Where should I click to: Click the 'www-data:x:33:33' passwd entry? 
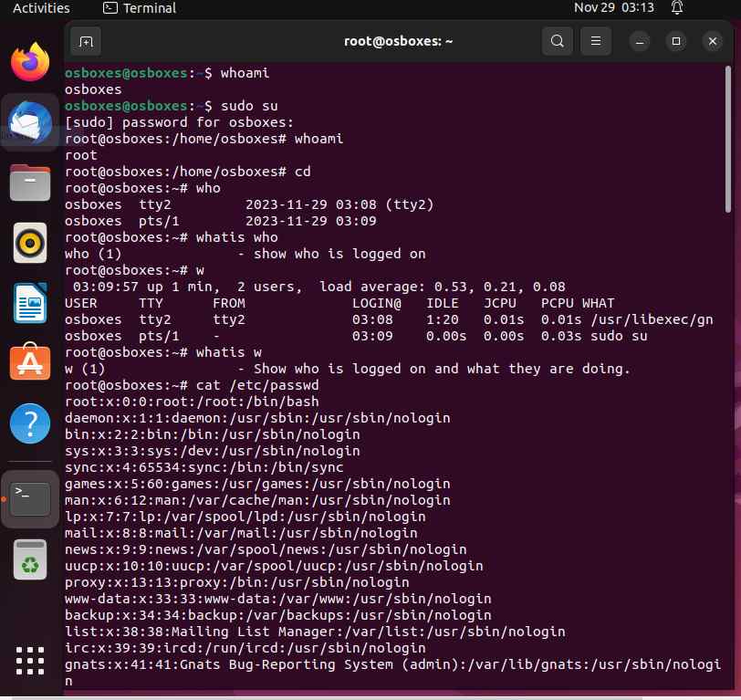coord(277,599)
